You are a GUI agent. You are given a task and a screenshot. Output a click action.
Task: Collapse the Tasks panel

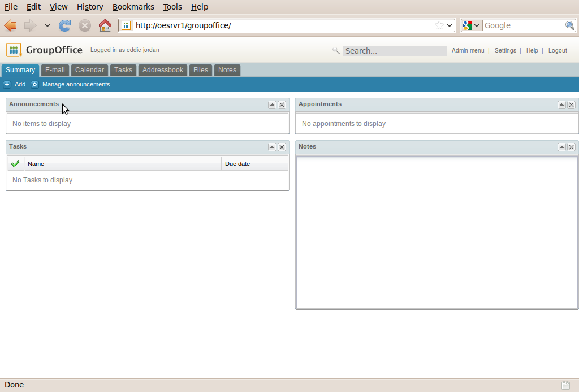coord(272,147)
